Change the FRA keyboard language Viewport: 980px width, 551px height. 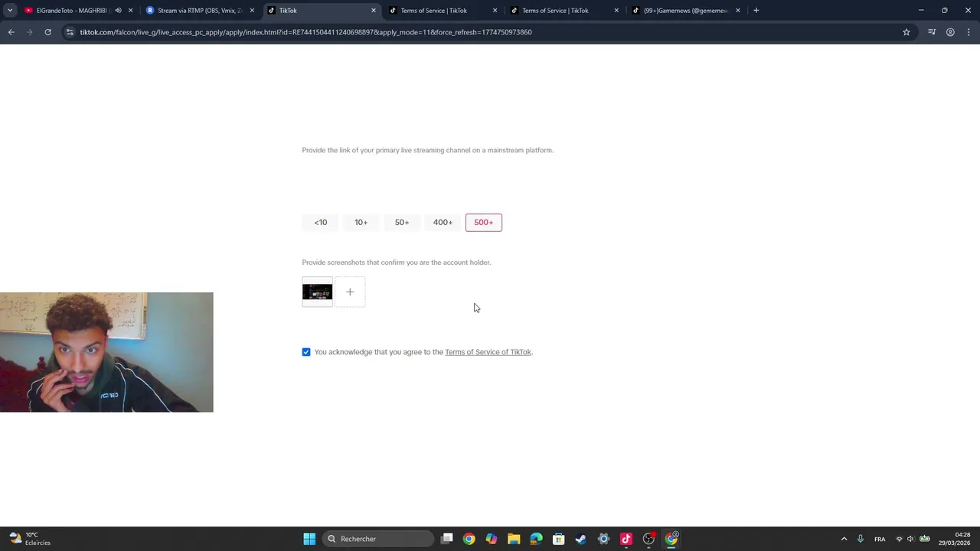tap(880, 539)
